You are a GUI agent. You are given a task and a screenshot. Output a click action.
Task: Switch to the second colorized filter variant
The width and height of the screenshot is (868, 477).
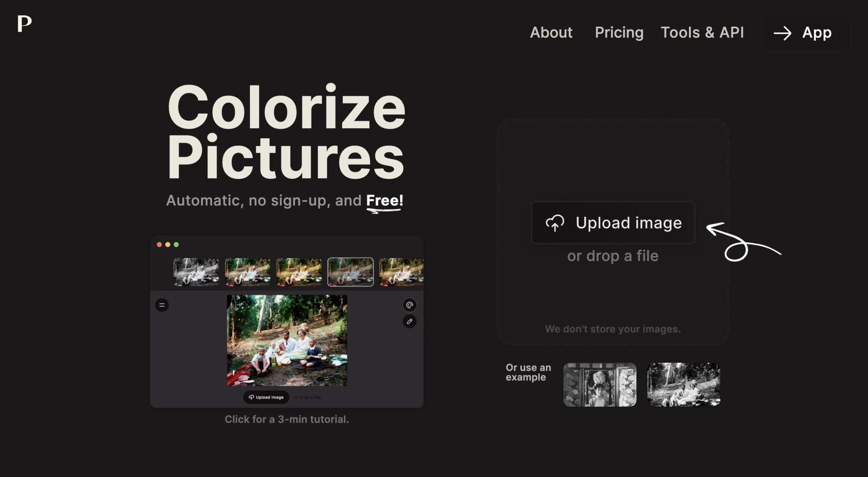click(247, 271)
